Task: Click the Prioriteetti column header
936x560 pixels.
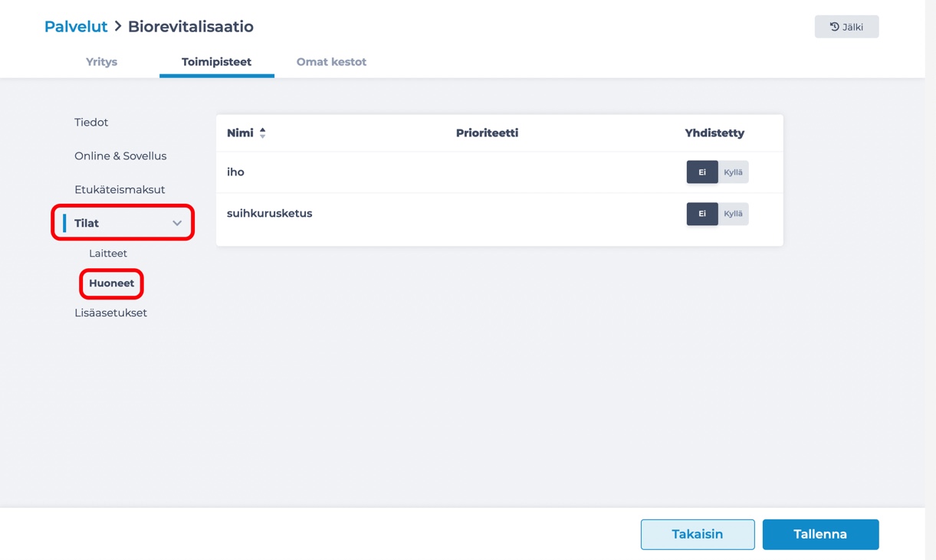Action: coord(487,133)
